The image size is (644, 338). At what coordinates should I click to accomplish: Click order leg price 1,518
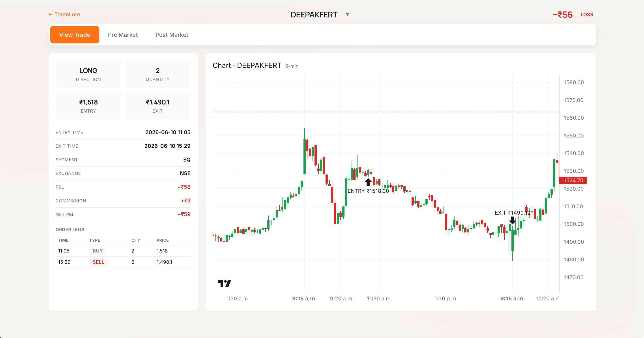coord(162,251)
